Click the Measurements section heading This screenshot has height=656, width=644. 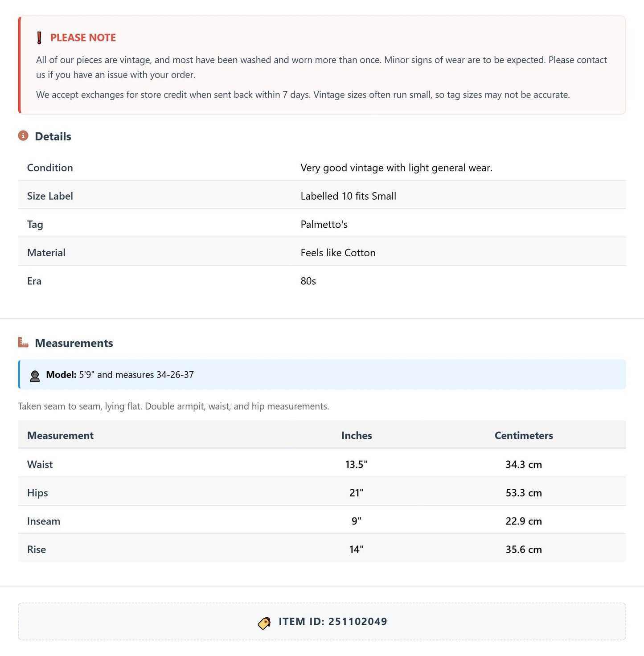tap(74, 343)
